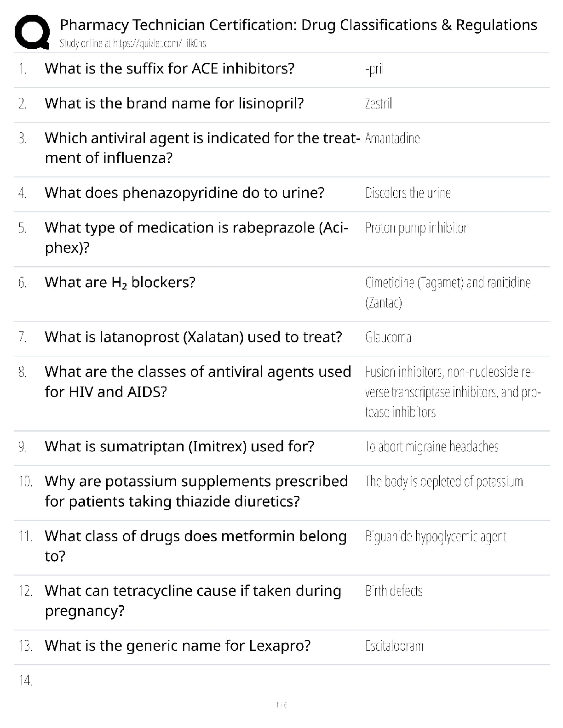563x728 pixels.
Task: Click the answer "To abort migraine headaches"
Action: (431, 447)
